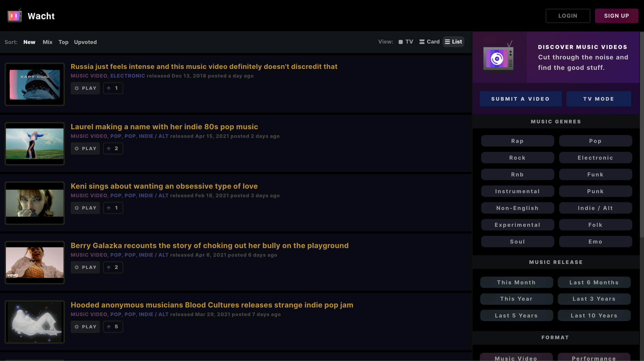The height and width of the screenshot is (361, 644).
Task: Filter format by Performance
Action: [x=594, y=357]
